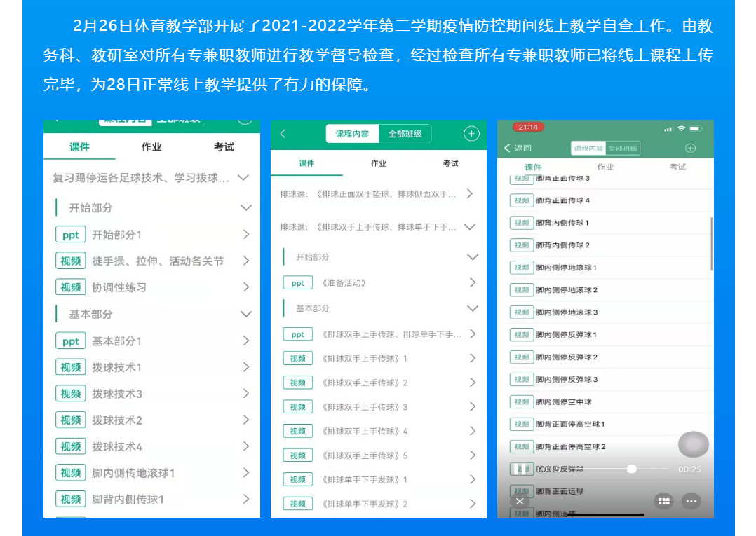Switch to the 考试 tab in middle panel
The width and height of the screenshot is (756, 536).
(x=450, y=163)
